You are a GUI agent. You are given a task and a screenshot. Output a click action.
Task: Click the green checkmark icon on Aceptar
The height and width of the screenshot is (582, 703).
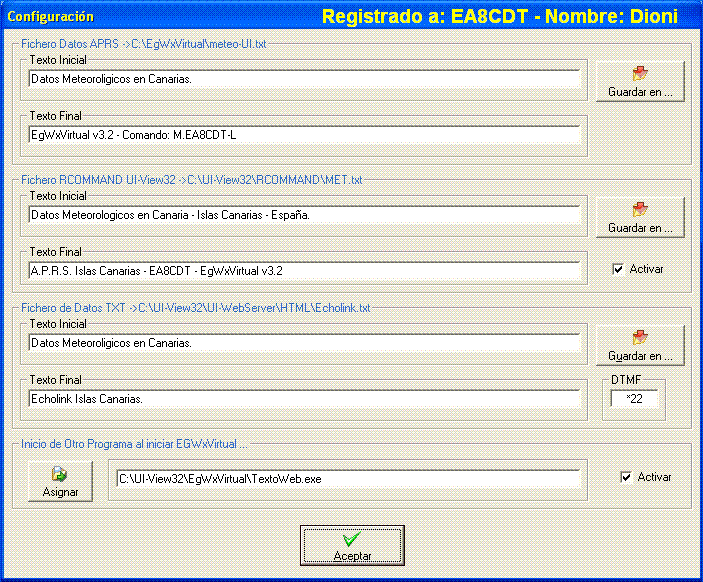click(x=352, y=539)
